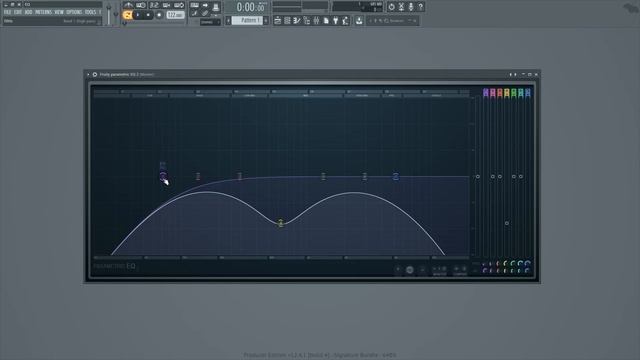Open the TOOLS menu
Image resolution: width=640 pixels, height=360 pixels.
tap(90, 12)
